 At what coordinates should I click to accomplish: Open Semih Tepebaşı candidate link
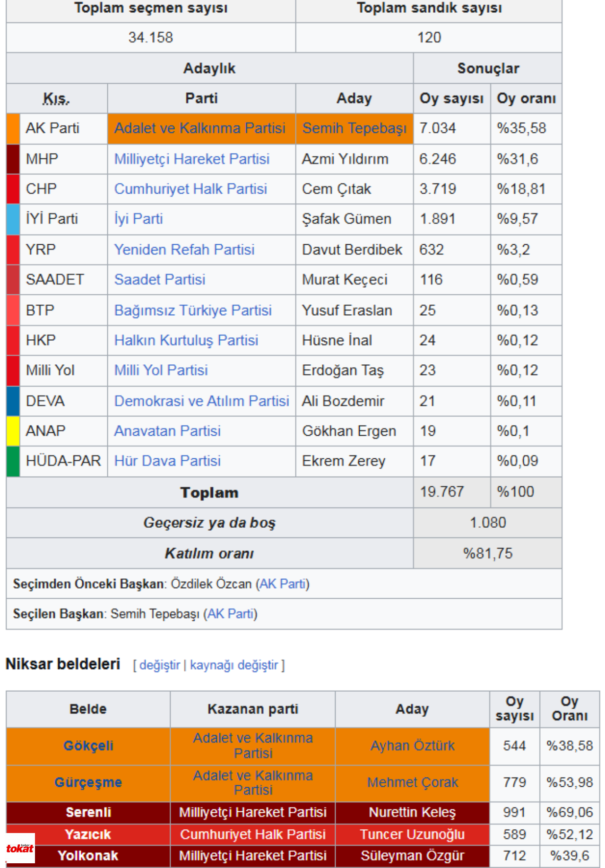coord(354,128)
